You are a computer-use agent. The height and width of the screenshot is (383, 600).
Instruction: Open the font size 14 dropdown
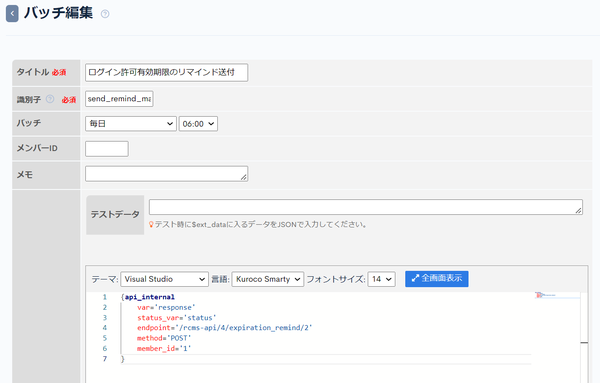coord(382,279)
